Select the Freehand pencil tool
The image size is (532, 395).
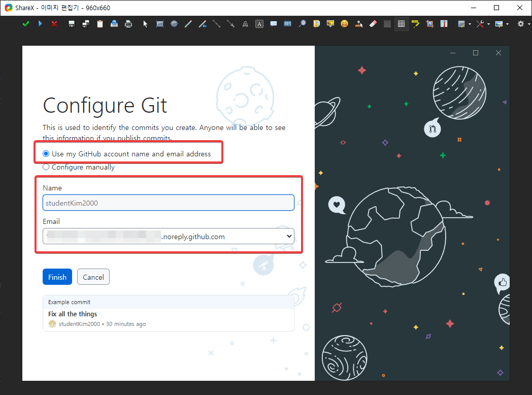pyautogui.click(x=188, y=24)
